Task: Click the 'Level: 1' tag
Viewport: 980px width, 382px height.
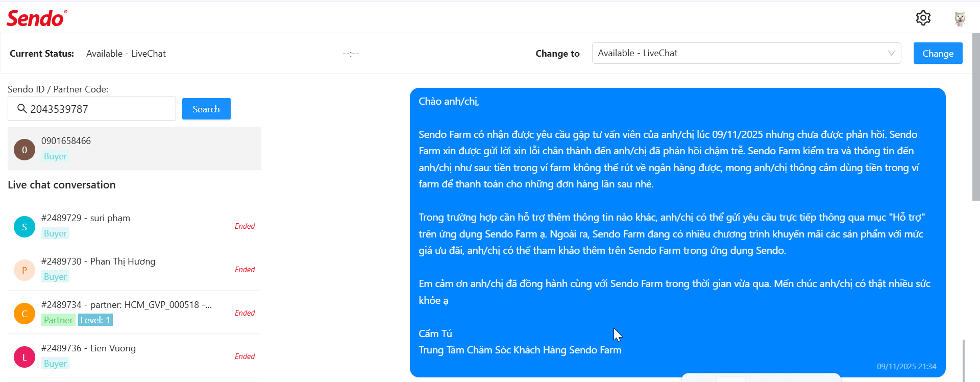Action: pyautogui.click(x=95, y=320)
